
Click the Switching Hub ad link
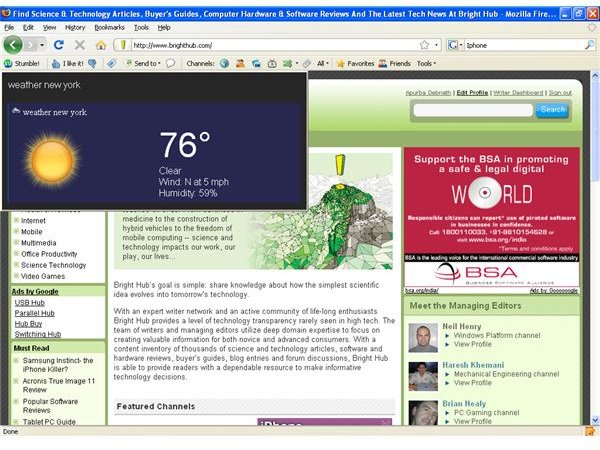click(x=38, y=334)
